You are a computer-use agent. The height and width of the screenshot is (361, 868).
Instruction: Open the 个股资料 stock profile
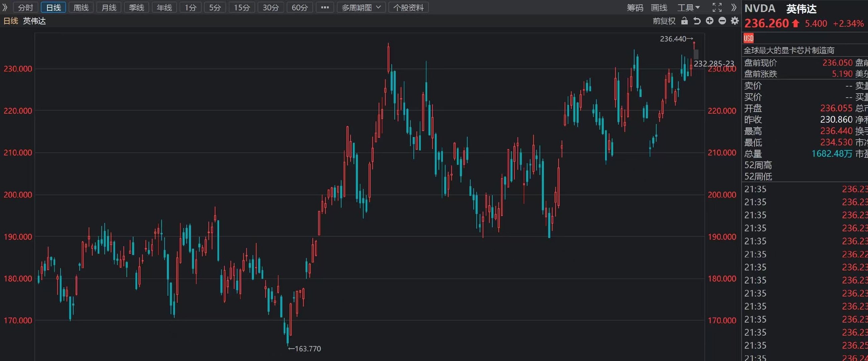[408, 7]
